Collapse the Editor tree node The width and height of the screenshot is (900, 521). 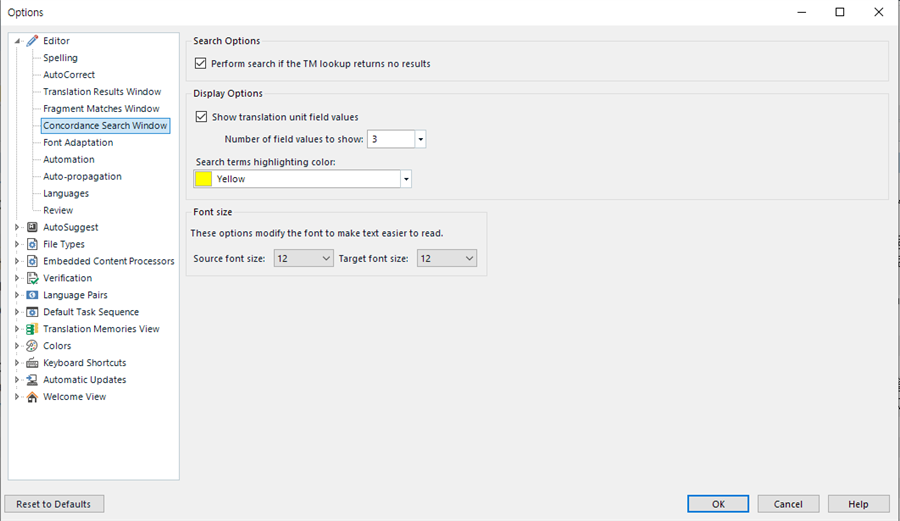tap(18, 41)
